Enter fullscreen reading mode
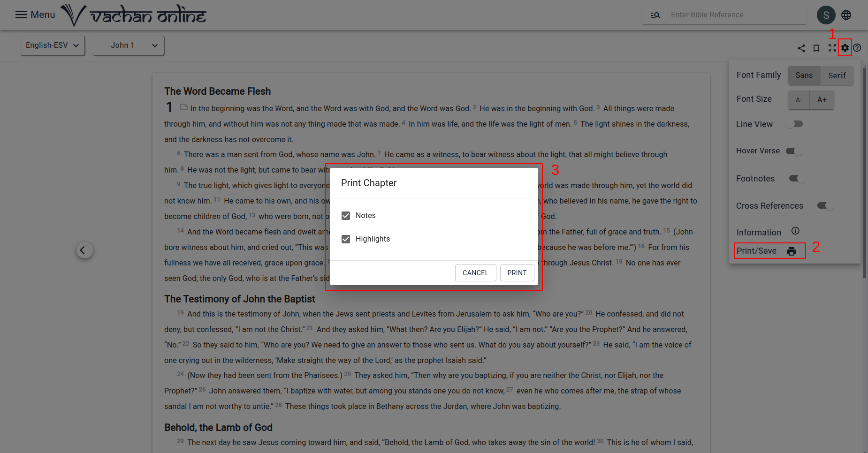Image resolution: width=868 pixels, height=453 pixels. [x=832, y=48]
